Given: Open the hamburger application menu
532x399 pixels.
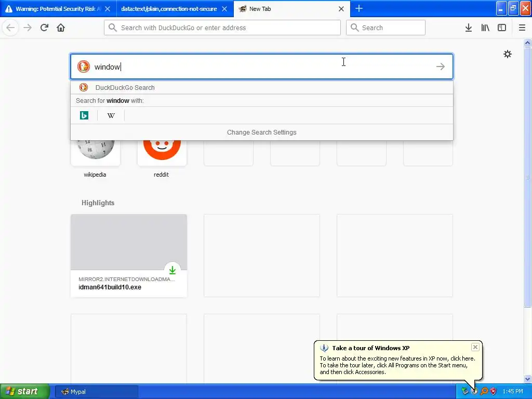Looking at the screenshot, I should click(x=522, y=28).
